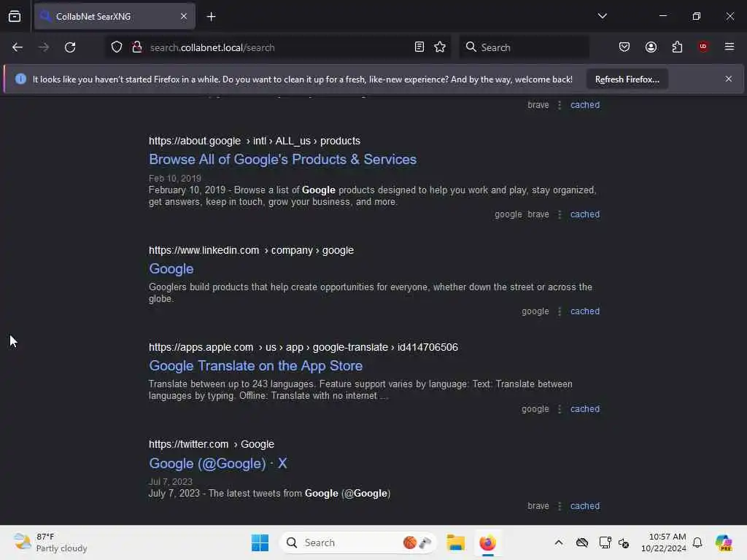Image resolution: width=747 pixels, height=560 pixels.
Task: Open cached link for LinkedIn result
Action: point(585,311)
